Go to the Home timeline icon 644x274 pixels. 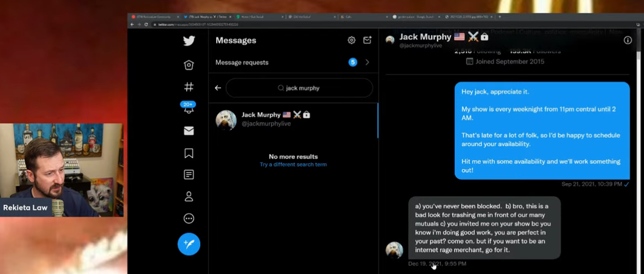pyautogui.click(x=189, y=65)
